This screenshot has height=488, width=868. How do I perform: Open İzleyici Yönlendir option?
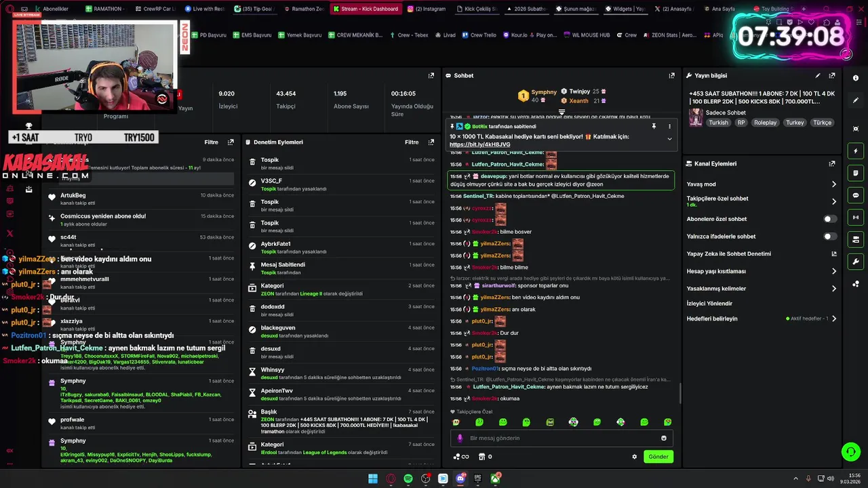[x=709, y=304]
